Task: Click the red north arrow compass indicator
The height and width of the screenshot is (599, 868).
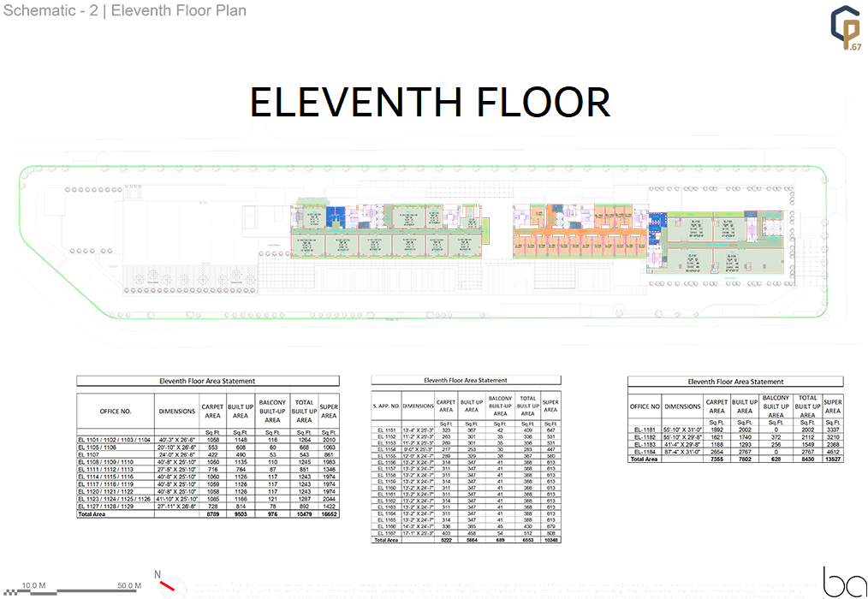Action: click(167, 584)
